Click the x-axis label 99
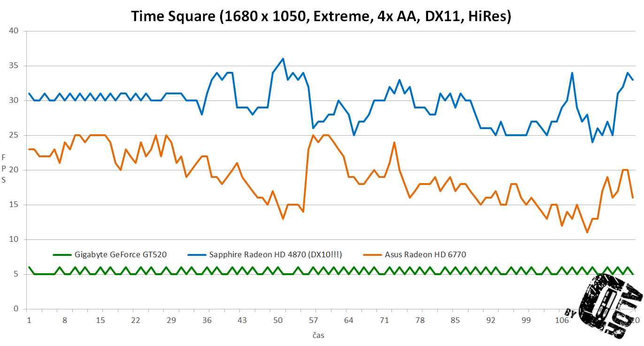 point(527,320)
